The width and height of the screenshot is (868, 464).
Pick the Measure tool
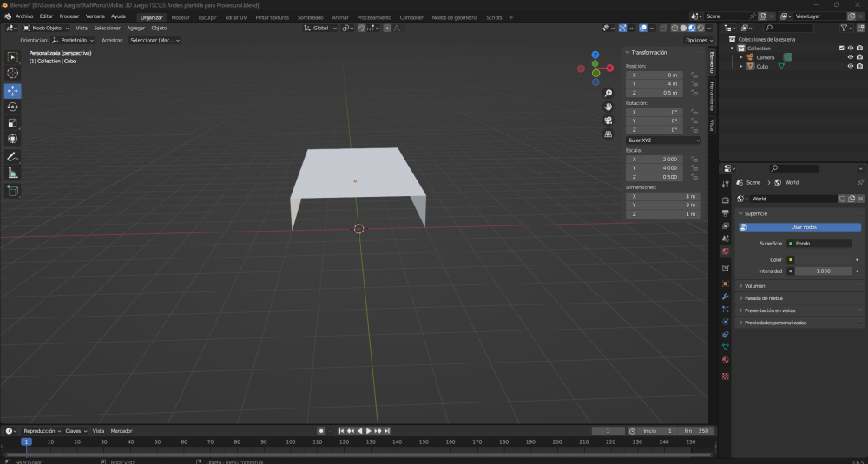(13, 173)
